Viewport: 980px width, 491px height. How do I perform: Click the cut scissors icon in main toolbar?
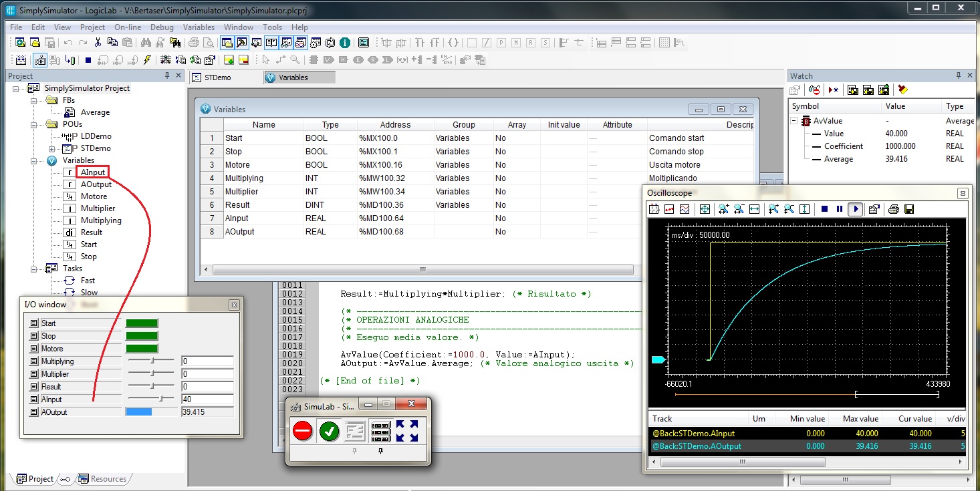pos(98,43)
